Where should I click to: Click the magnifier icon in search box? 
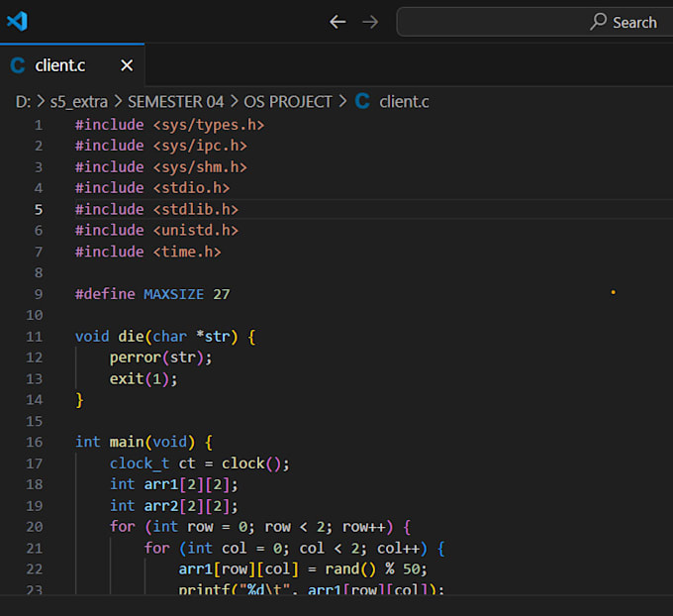598,22
